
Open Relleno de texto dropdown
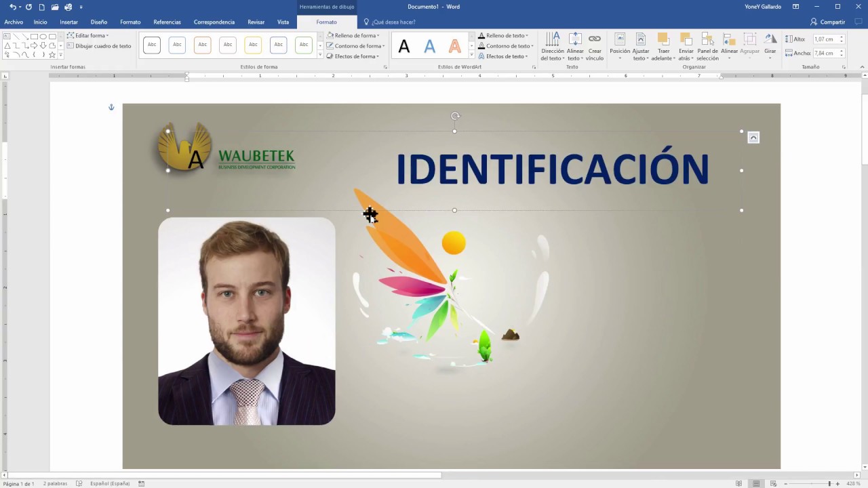pos(503,35)
